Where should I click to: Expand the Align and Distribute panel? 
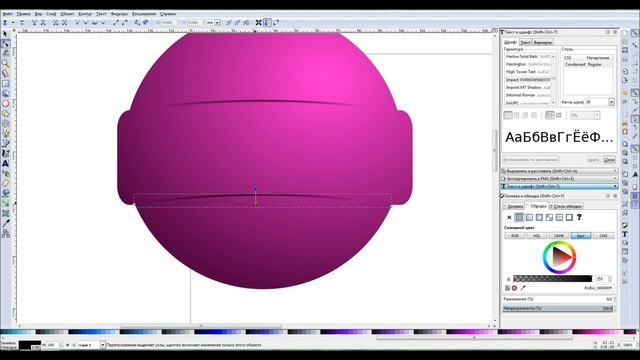559,171
